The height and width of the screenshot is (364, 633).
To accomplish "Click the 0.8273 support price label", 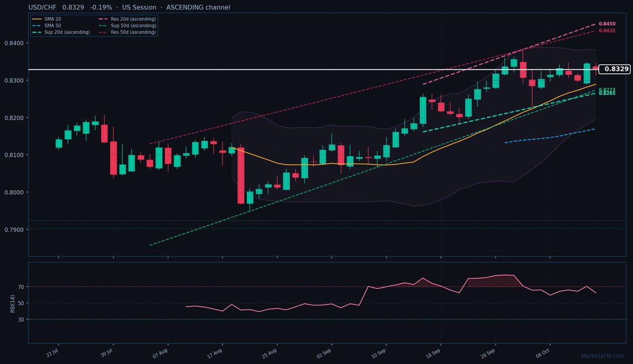I will pyautogui.click(x=607, y=90).
